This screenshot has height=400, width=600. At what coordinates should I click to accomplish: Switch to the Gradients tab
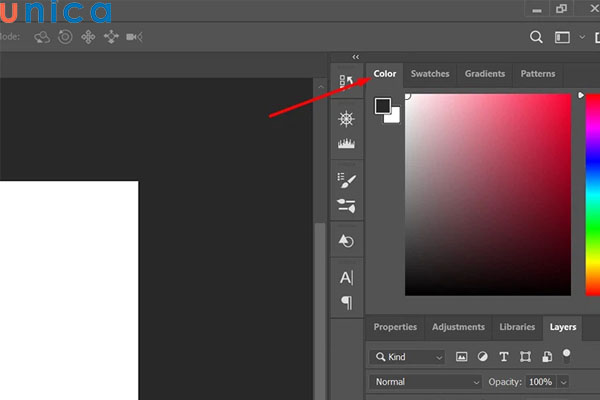(485, 74)
